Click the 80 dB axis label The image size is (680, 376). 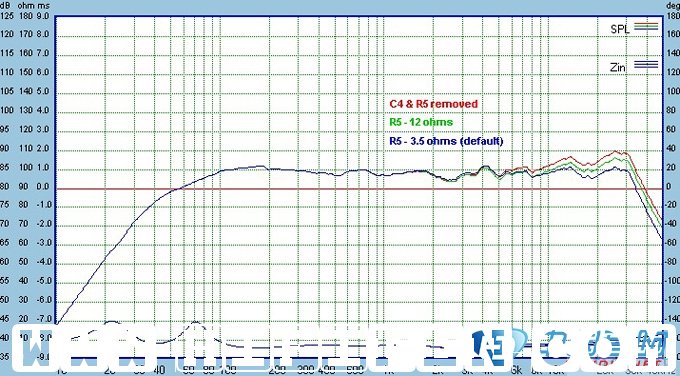tap(4, 186)
